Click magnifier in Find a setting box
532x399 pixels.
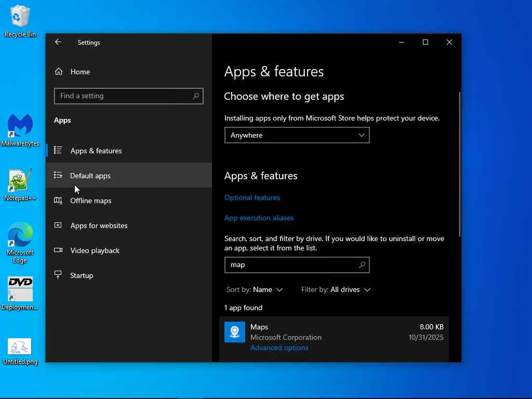196,96
